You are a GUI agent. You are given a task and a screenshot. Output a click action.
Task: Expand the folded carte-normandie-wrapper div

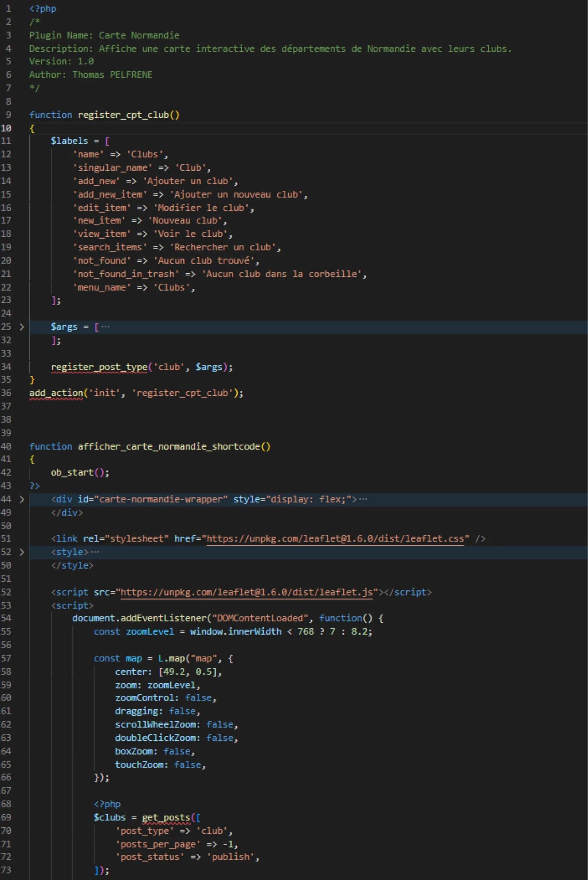point(22,499)
